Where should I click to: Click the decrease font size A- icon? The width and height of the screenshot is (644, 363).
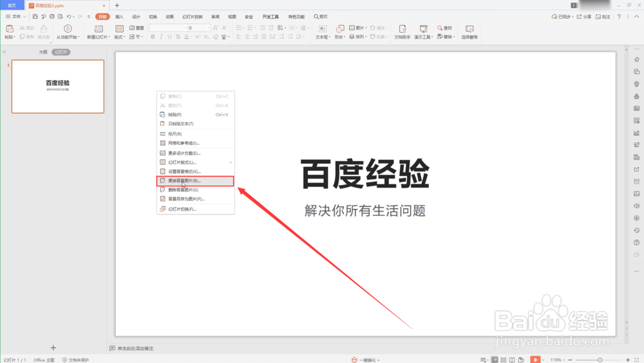[x=224, y=28]
